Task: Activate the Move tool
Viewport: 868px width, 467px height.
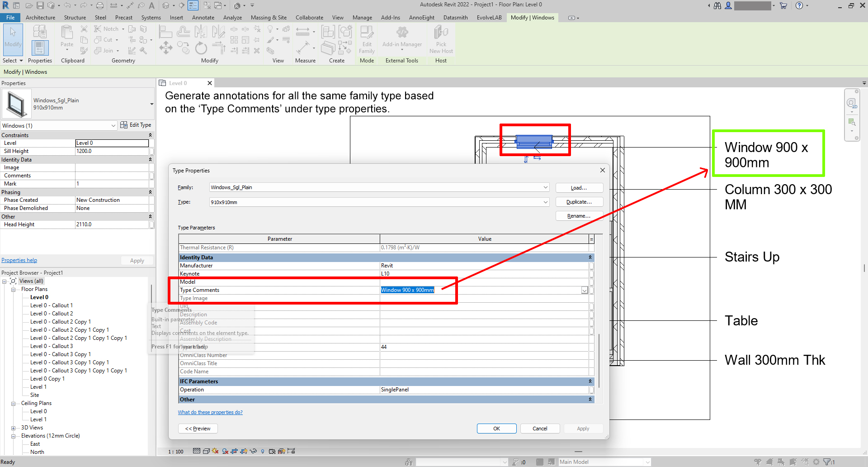Action: coord(166,48)
